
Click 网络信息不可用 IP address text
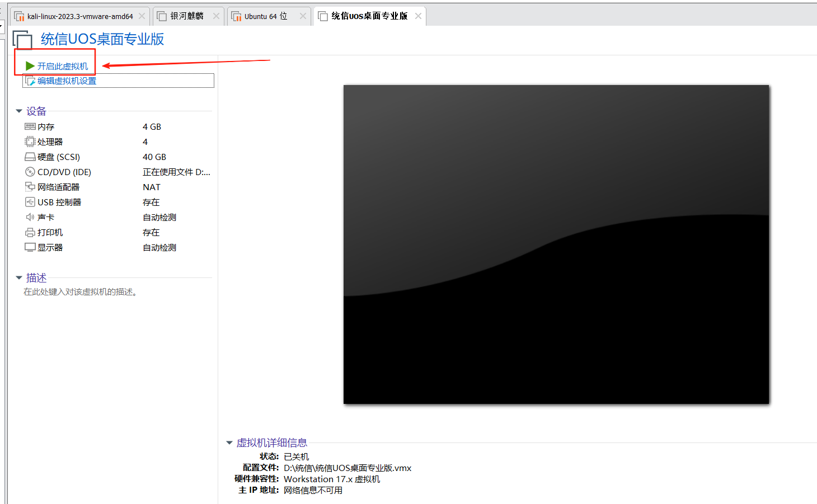[313, 491]
